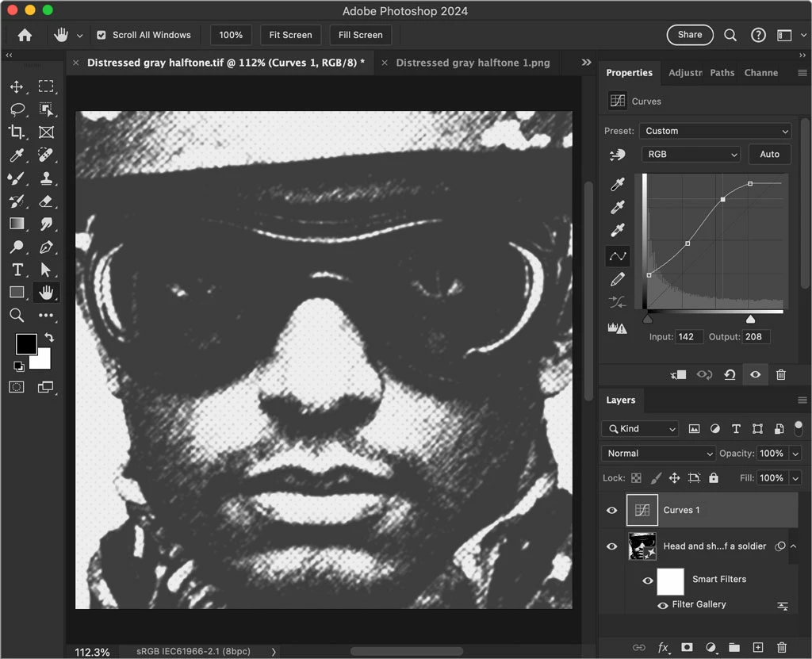Select the Clone Stamp tool
The image size is (812, 659).
[46, 178]
